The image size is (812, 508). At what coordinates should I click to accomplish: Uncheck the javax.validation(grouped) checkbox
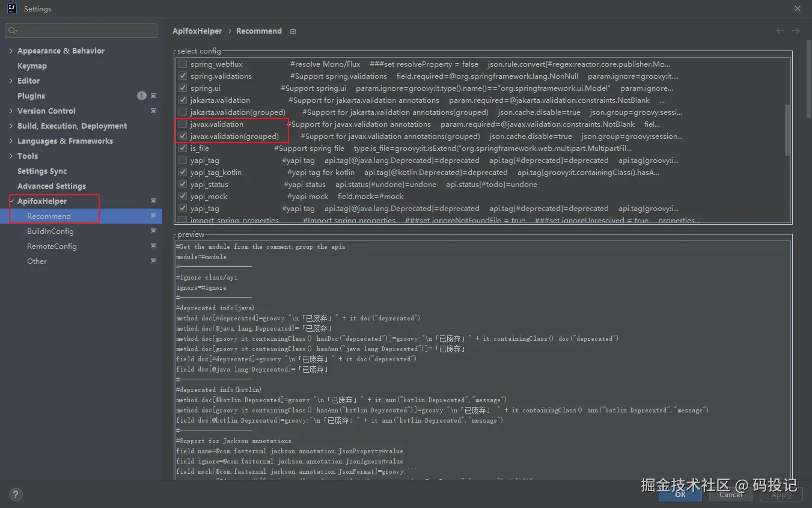[x=183, y=136]
